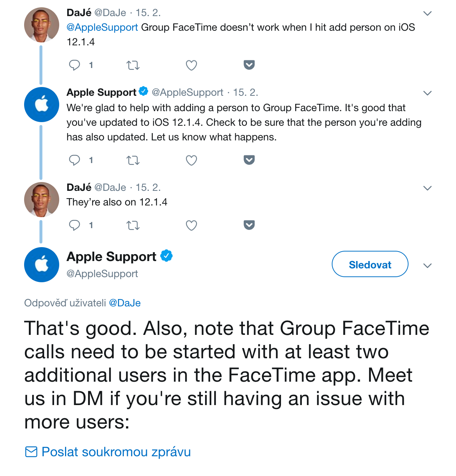Click the Sledovat follow button
The height and width of the screenshot is (476, 456).
coord(370,264)
